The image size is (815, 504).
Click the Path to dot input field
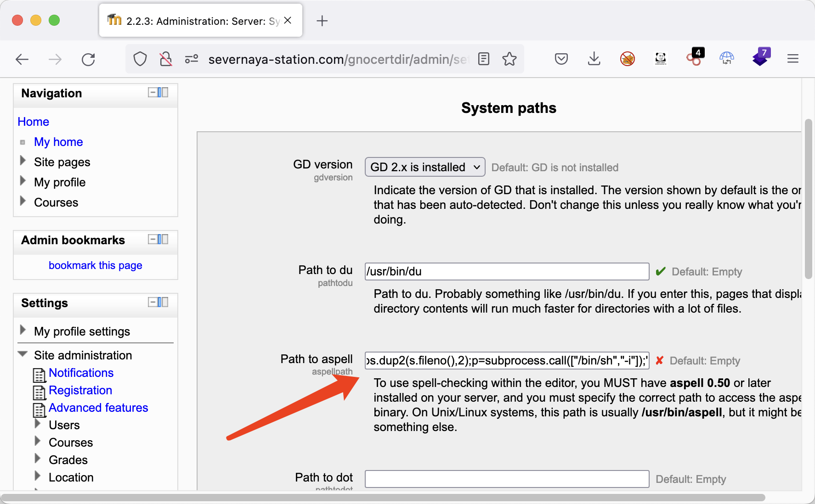[x=506, y=479]
